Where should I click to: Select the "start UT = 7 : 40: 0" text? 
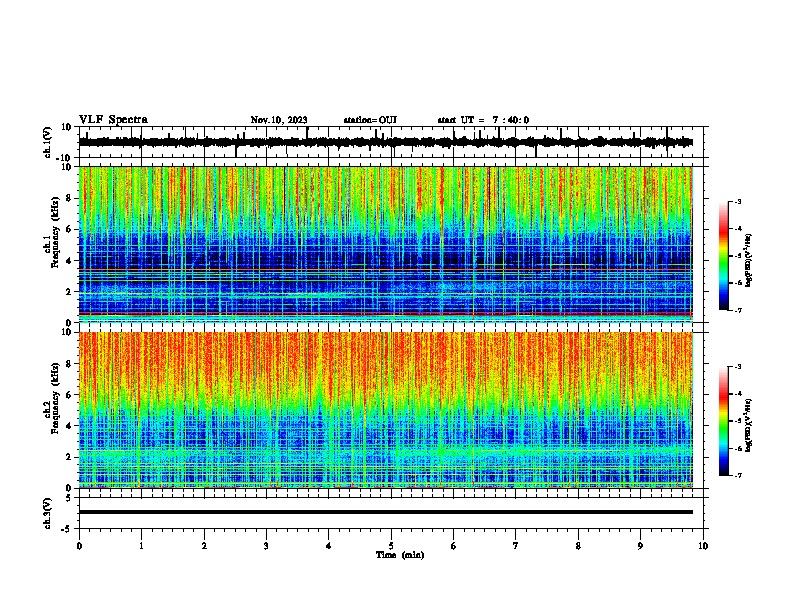pyautogui.click(x=483, y=120)
